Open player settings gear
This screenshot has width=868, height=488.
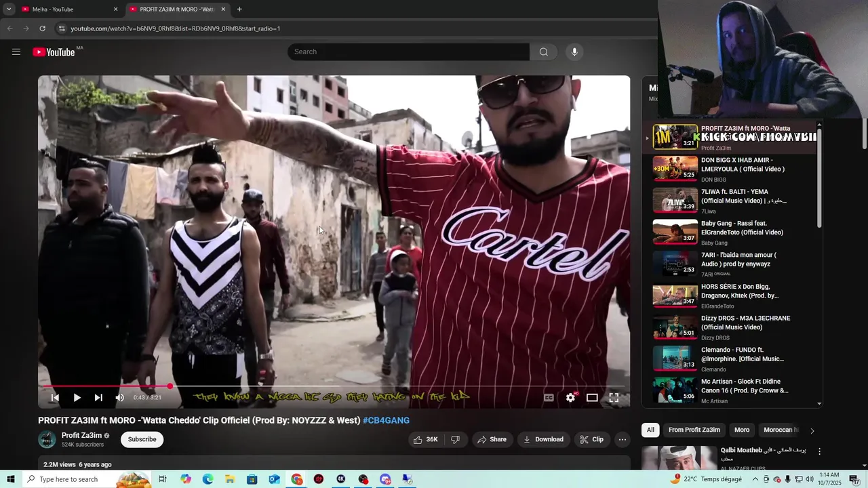pos(570,398)
